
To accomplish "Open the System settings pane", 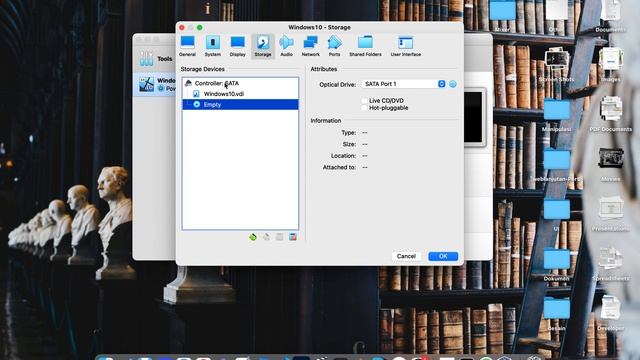I will click(213, 46).
